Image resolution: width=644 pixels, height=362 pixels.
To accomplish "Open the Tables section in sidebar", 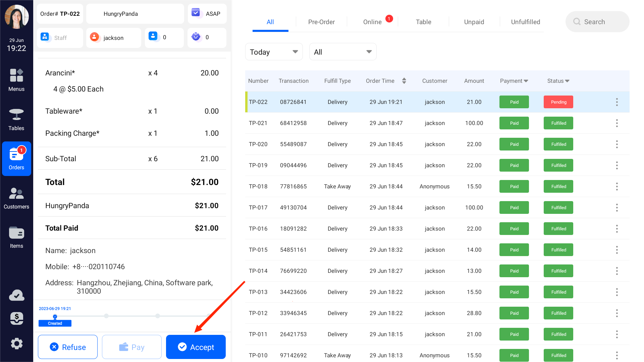I will (x=16, y=119).
